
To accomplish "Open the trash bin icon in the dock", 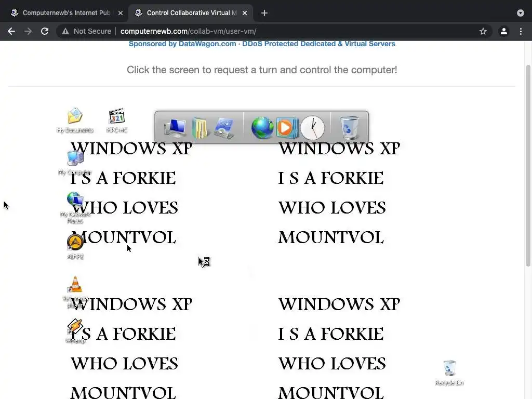I will (350, 128).
